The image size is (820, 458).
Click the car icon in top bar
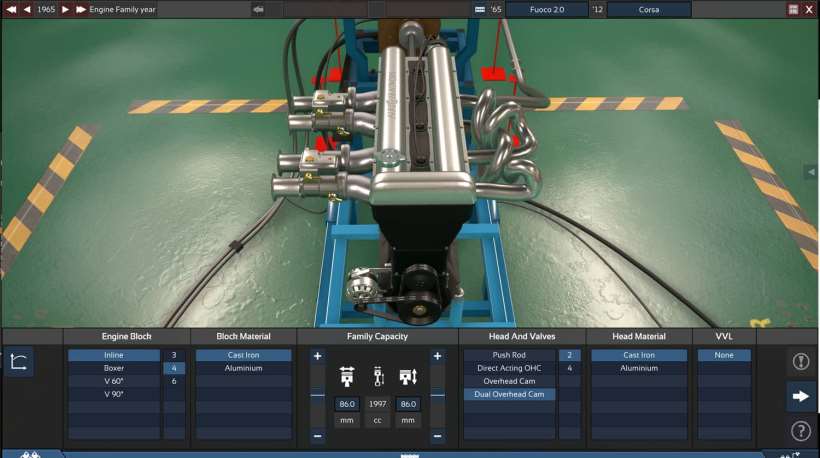259,9
